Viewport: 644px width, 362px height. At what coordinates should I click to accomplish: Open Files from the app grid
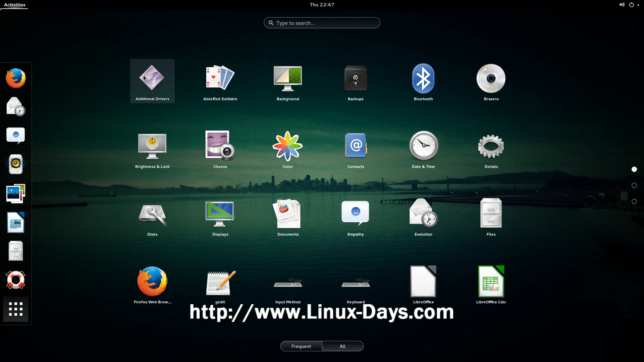click(x=491, y=217)
